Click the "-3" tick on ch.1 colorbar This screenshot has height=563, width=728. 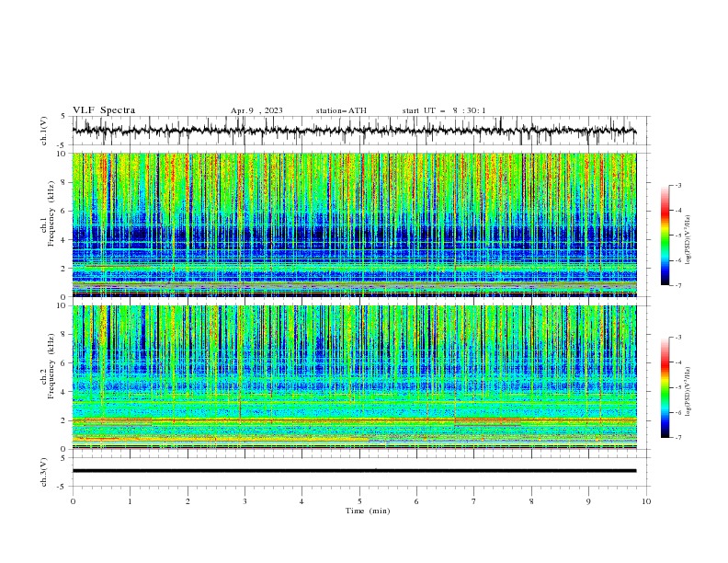pyautogui.click(x=677, y=185)
